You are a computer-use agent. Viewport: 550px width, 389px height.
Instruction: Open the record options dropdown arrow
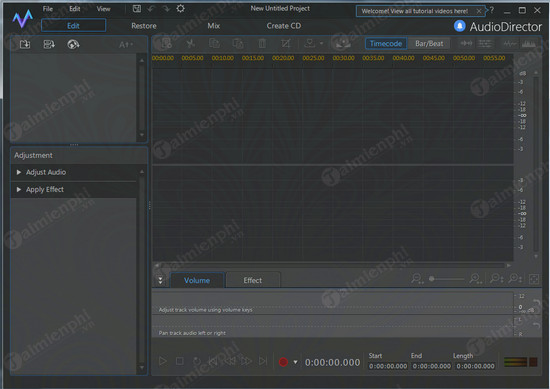pyautogui.click(x=295, y=362)
